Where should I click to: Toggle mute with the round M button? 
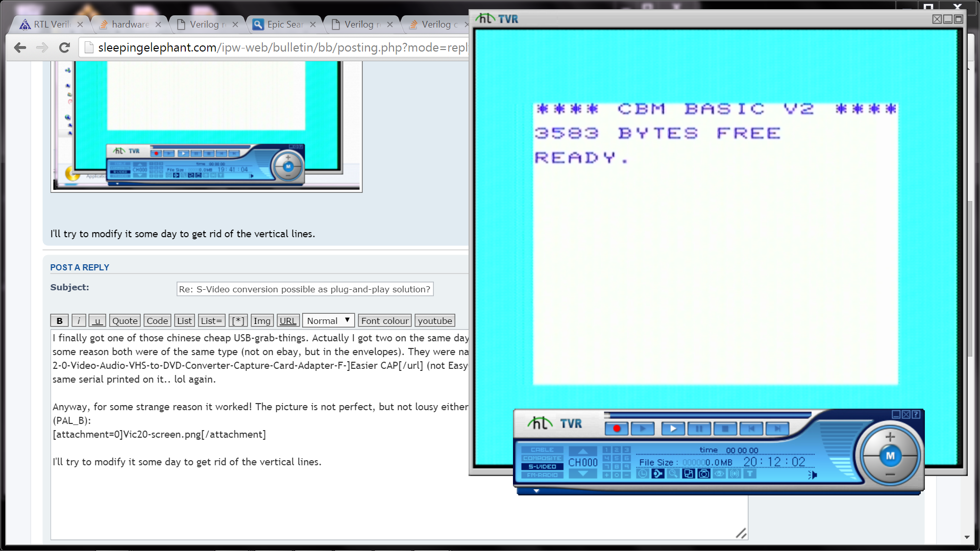point(890,456)
